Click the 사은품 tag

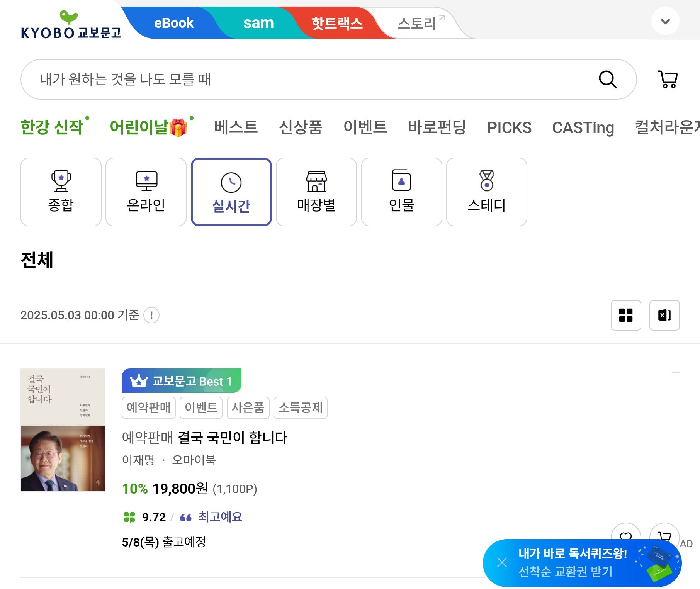(x=248, y=407)
